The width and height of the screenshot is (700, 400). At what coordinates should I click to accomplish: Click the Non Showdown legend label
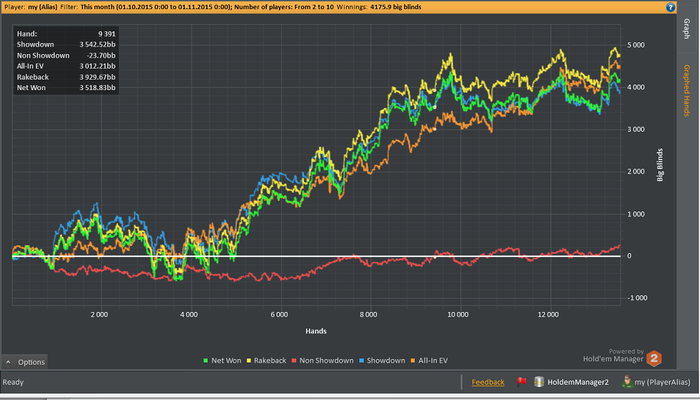[x=326, y=361]
